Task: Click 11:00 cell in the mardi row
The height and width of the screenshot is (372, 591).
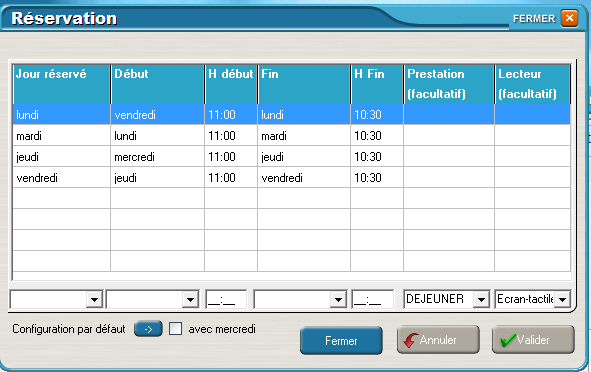Action: pyautogui.click(x=231, y=136)
